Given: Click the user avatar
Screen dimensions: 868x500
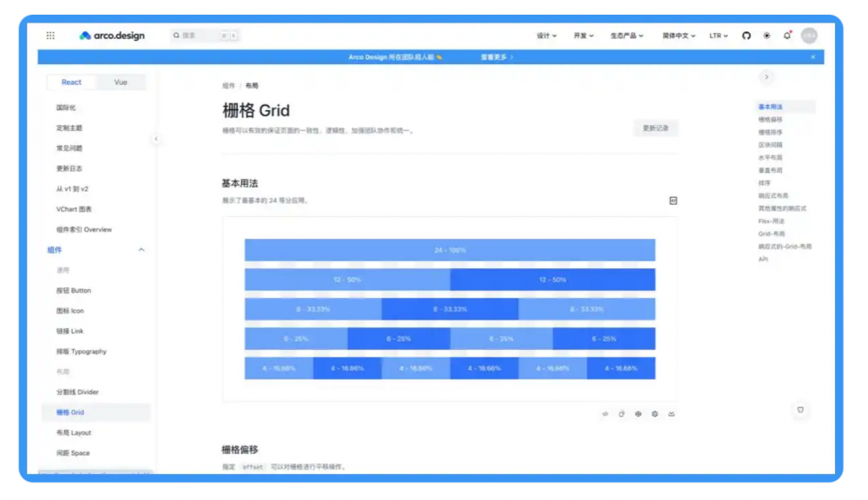Looking at the screenshot, I should point(809,36).
